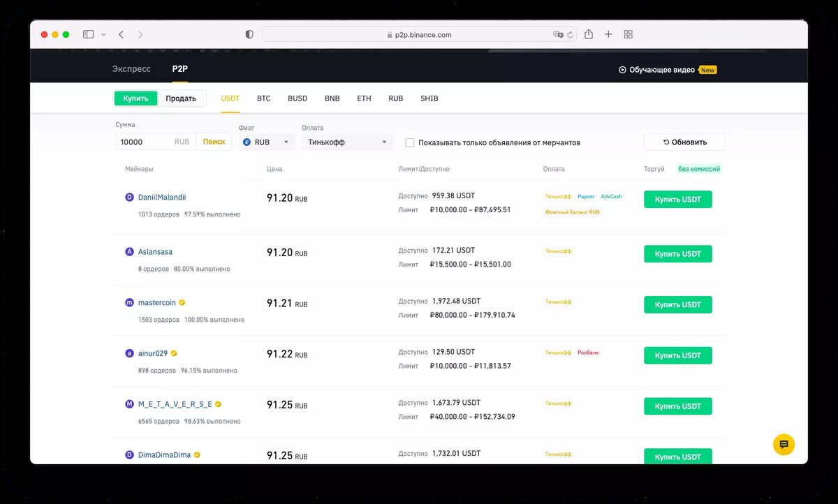Image resolution: width=838 pixels, height=504 pixels.
Task: Open DaniilMalandii maker profile
Action: click(162, 198)
